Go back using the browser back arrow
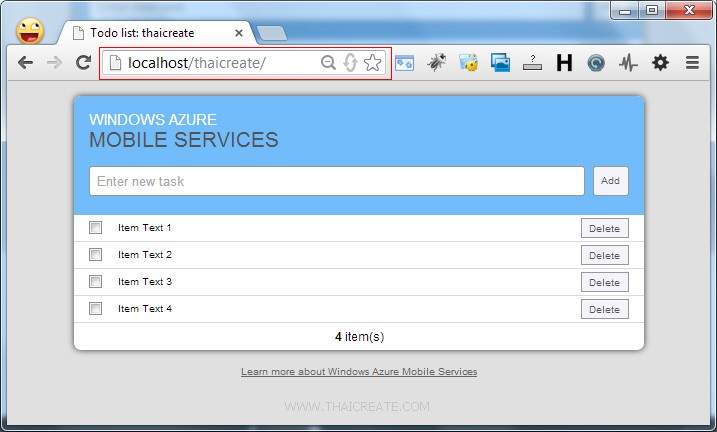The height and width of the screenshot is (432, 717). point(25,62)
